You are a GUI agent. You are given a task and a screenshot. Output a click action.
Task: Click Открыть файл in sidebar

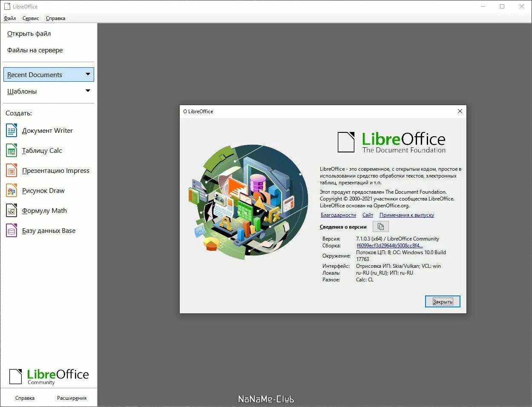coord(29,34)
